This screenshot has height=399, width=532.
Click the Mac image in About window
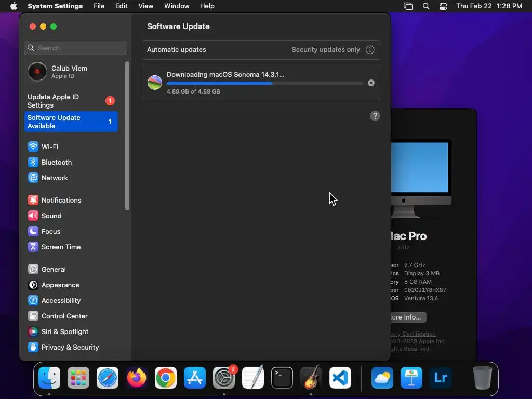421,179
